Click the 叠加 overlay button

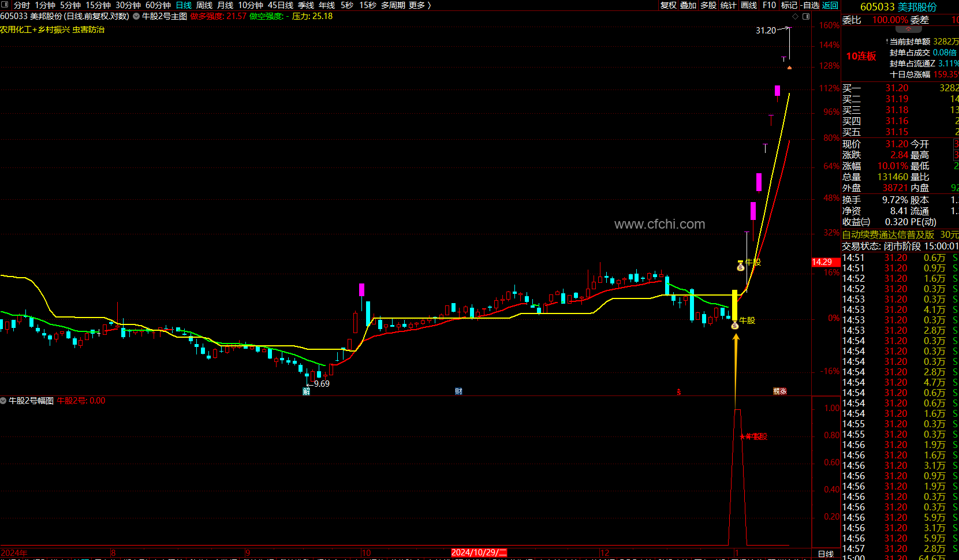[688, 5]
